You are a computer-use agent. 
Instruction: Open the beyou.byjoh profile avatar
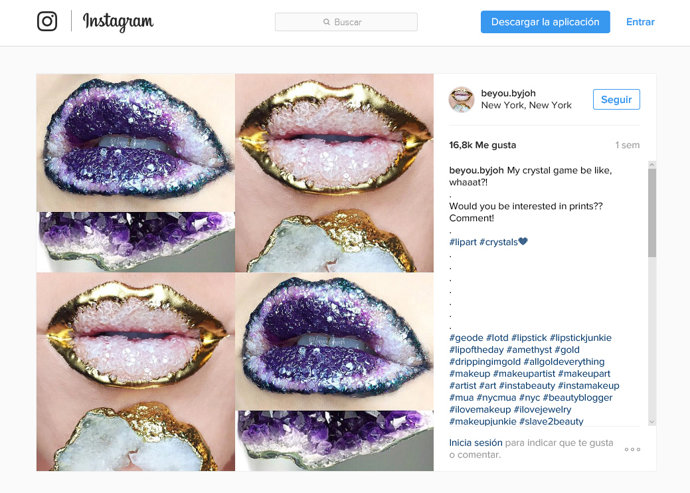click(x=461, y=98)
